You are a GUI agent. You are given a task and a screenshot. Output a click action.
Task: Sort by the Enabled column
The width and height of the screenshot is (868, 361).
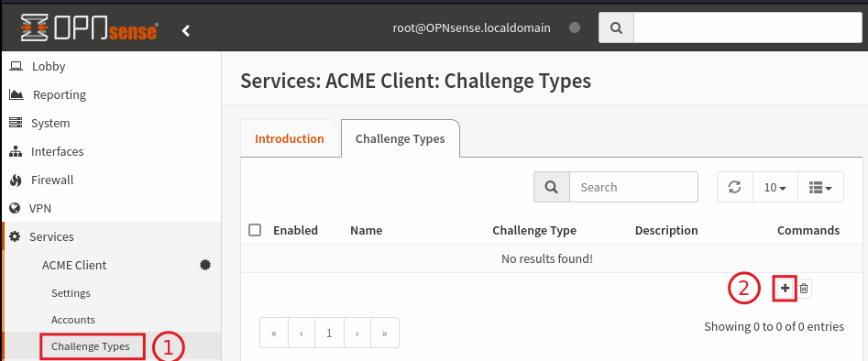click(296, 230)
